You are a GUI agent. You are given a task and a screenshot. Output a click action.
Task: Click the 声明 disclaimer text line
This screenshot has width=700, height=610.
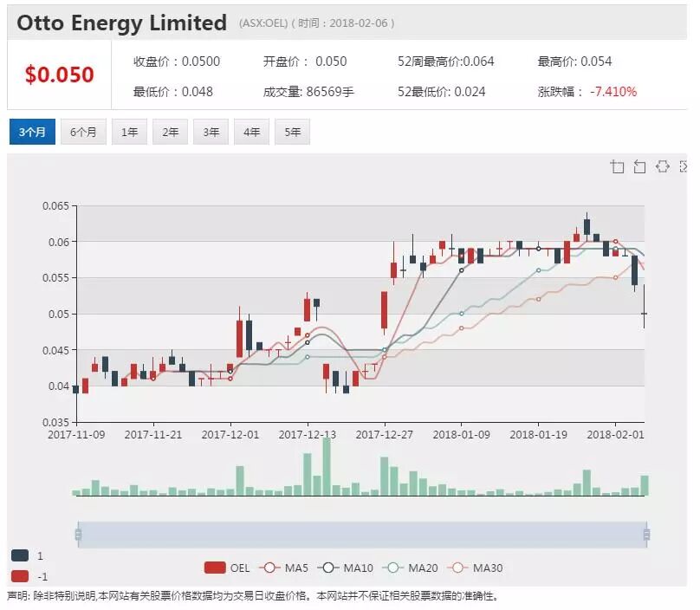pyautogui.click(x=253, y=596)
